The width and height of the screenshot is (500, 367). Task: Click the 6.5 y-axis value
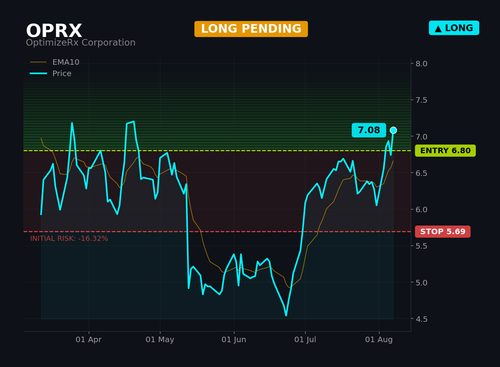pyautogui.click(x=421, y=173)
